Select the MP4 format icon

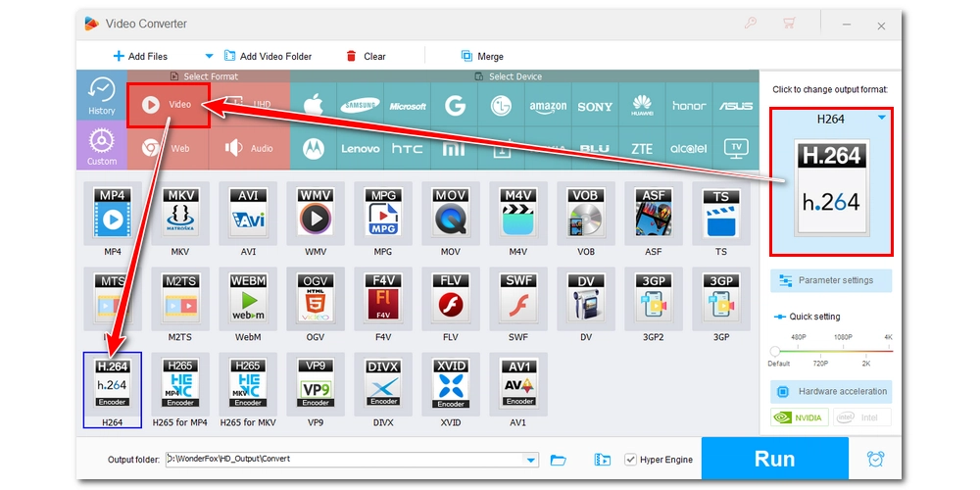point(113,214)
